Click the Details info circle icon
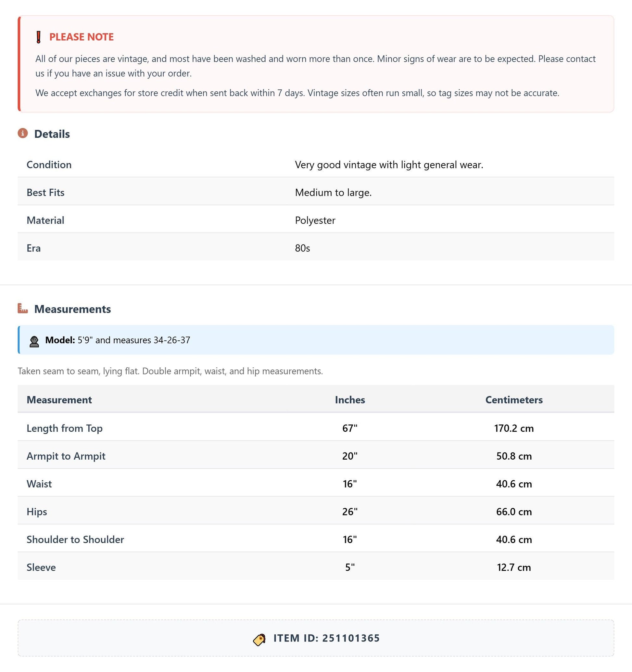Viewport: 632px width, 672px height. point(23,133)
